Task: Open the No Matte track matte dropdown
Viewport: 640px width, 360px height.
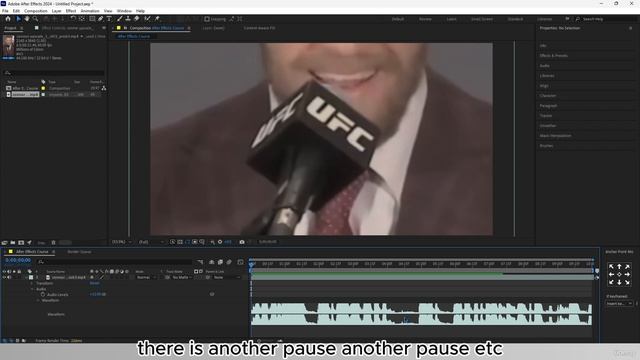Action: click(182, 278)
